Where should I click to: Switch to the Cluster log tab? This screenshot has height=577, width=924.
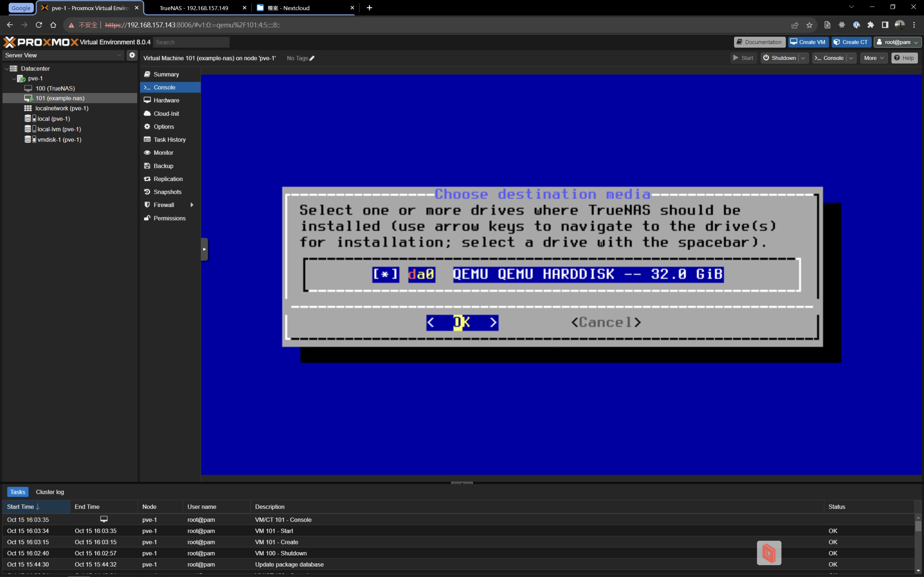(x=50, y=492)
